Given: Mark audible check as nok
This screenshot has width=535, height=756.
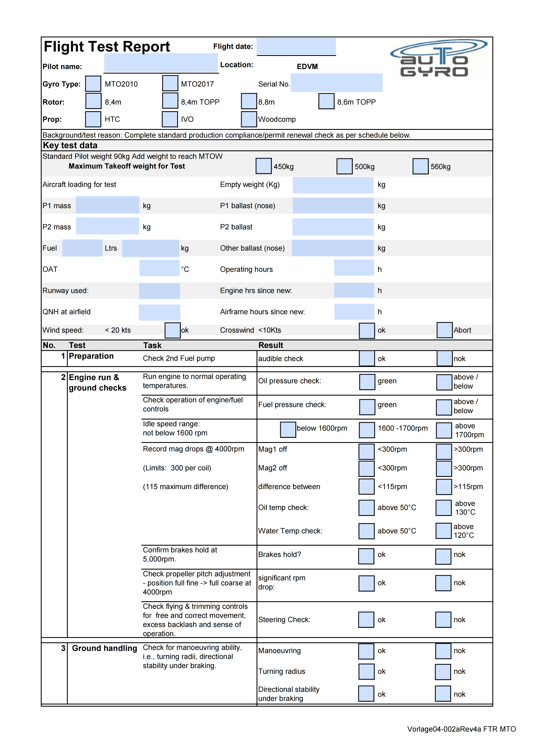Looking at the screenshot, I should click(x=445, y=358).
